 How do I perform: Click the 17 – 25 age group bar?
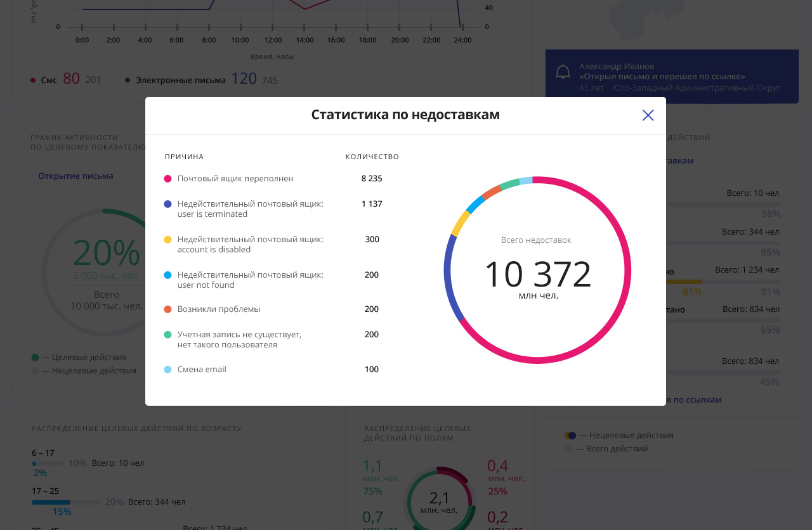click(66, 502)
